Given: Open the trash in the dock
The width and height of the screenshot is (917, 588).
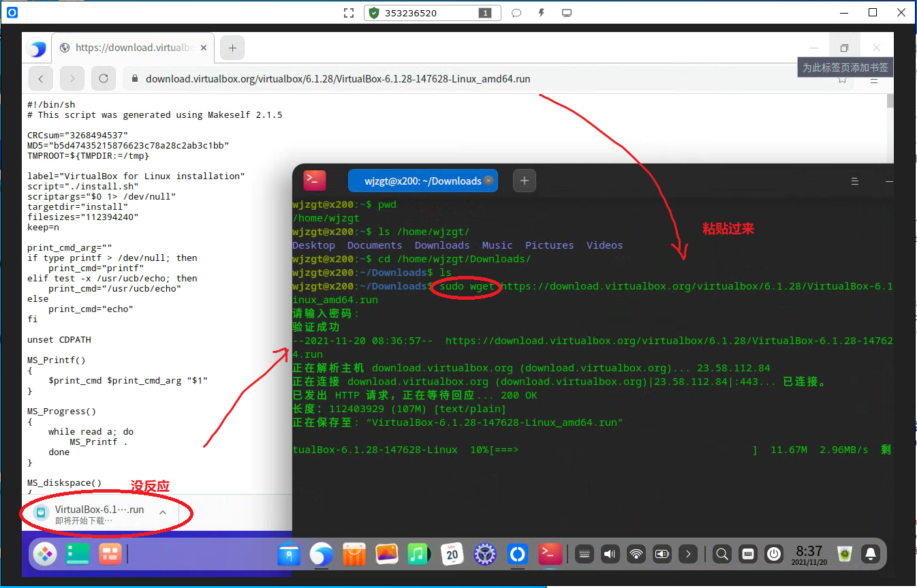Looking at the screenshot, I should point(845,554).
